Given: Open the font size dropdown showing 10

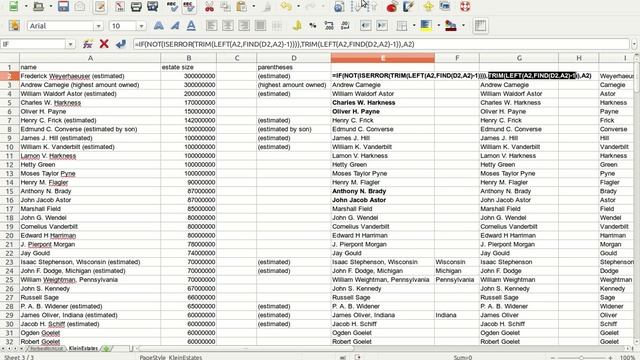Looking at the screenshot, I should 141,26.
